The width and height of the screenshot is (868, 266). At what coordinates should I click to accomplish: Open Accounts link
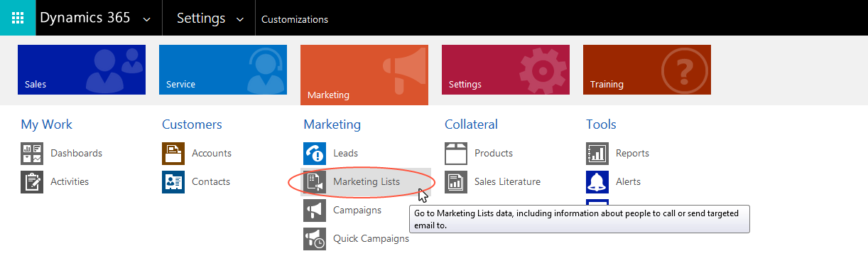tap(212, 154)
